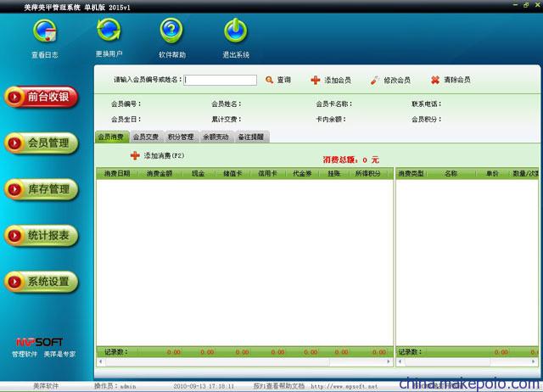543x392 pixels.
Task: Switch to the 会员交费 tab
Action: point(145,137)
